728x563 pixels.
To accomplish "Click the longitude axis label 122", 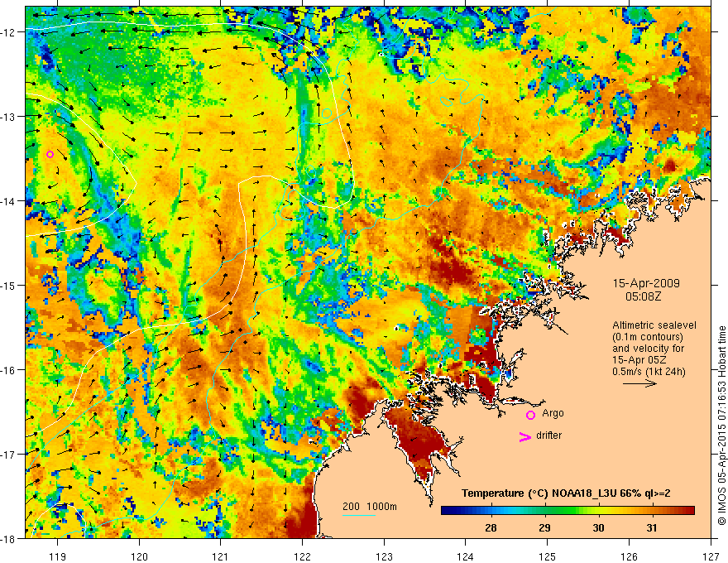I will [x=302, y=556].
